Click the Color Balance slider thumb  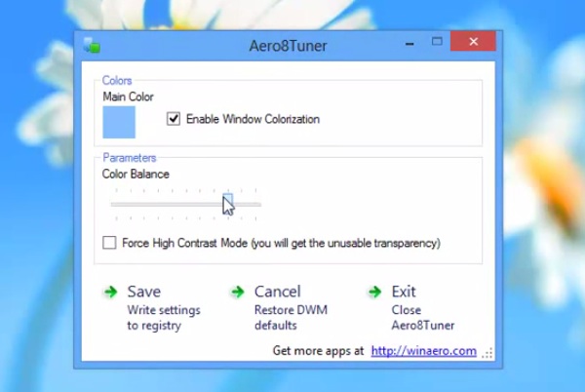click(x=228, y=202)
